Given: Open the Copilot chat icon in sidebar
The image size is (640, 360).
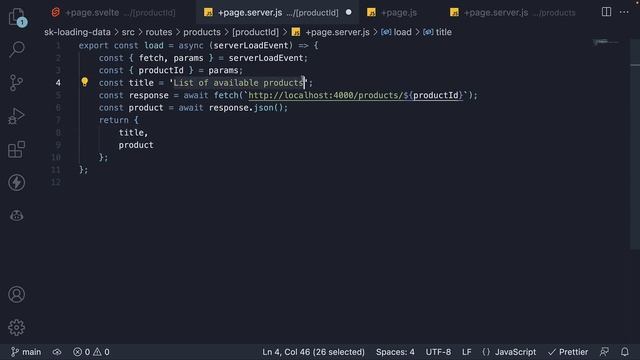Looking at the screenshot, I should click(17, 215).
